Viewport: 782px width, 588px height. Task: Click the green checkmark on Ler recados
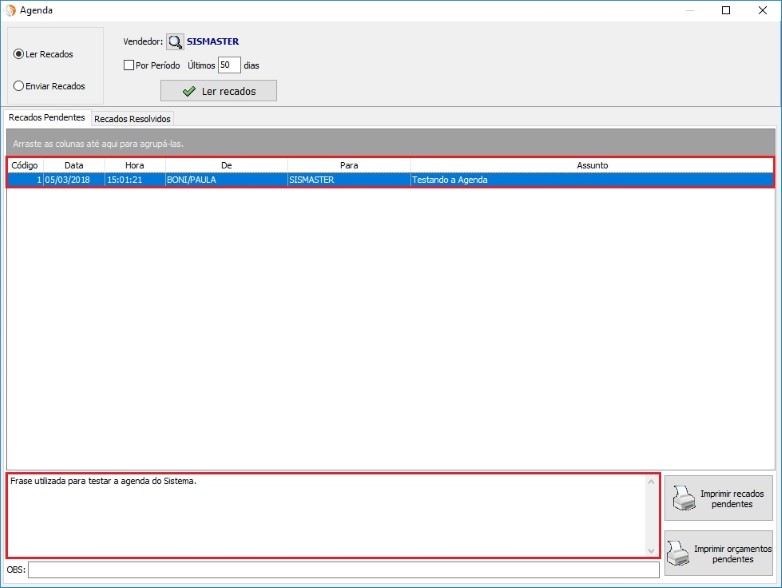[x=188, y=91]
